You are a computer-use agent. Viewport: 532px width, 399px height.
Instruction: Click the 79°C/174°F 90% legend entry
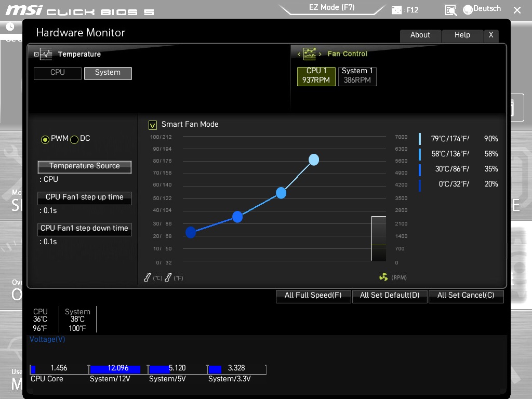click(x=458, y=139)
